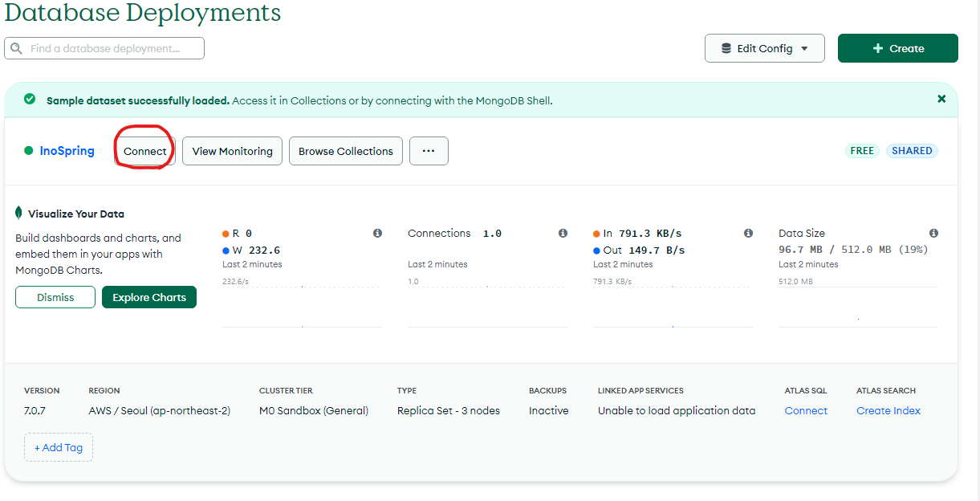Click Replica Set - 3 nodes text
980x501 pixels.
pos(449,410)
